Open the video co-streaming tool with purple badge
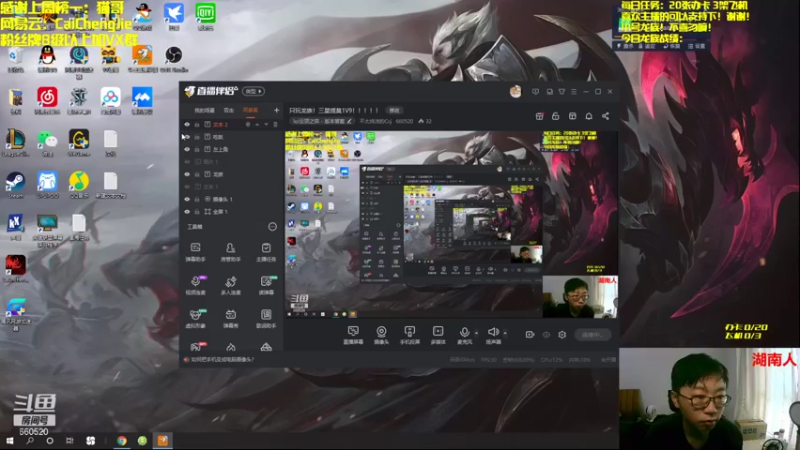The height and width of the screenshot is (450, 800). [195, 285]
